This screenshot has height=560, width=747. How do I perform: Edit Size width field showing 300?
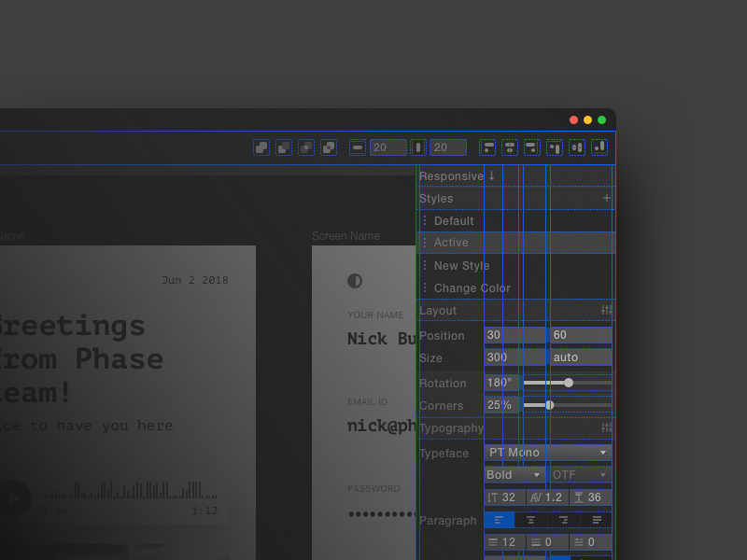point(515,357)
